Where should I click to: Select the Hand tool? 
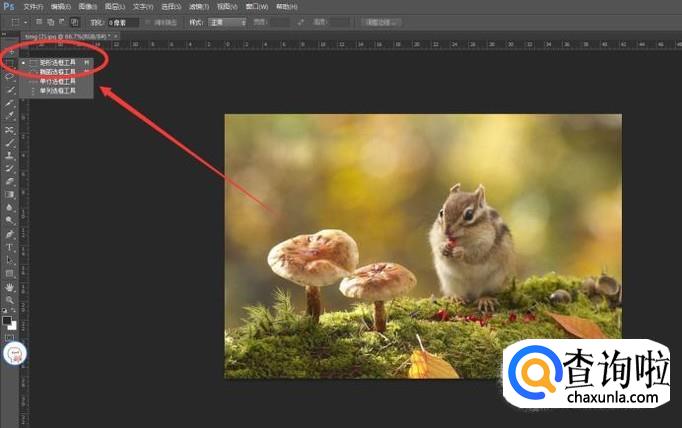click(10, 287)
